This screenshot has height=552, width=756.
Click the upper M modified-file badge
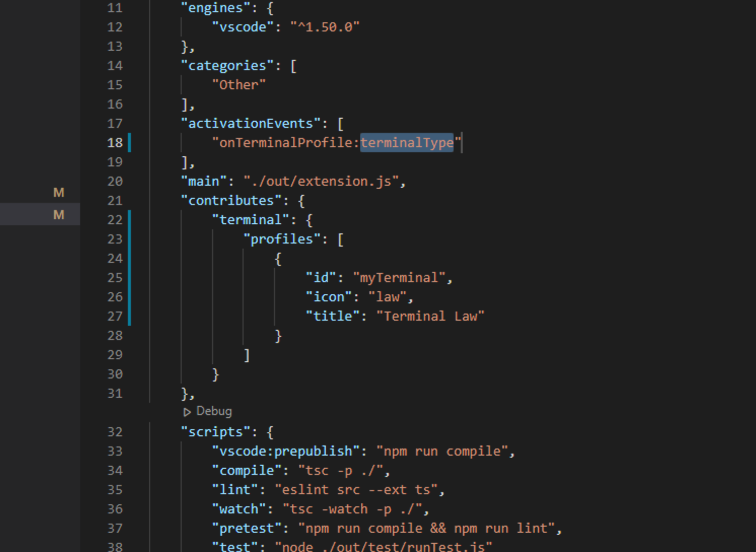[58, 192]
